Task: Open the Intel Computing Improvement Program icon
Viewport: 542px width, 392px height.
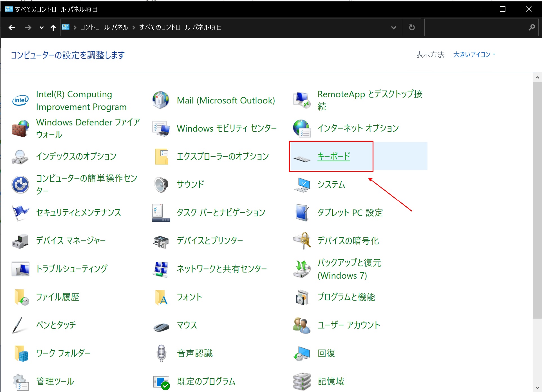Action: [20, 100]
